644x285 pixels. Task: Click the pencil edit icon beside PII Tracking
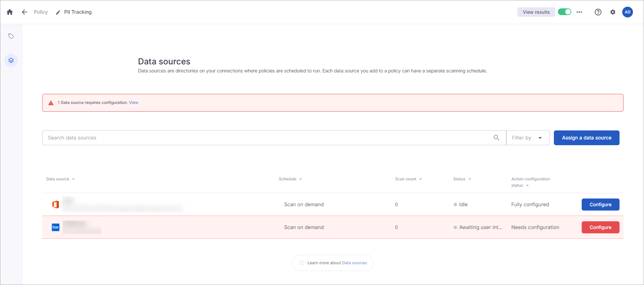coord(58,12)
